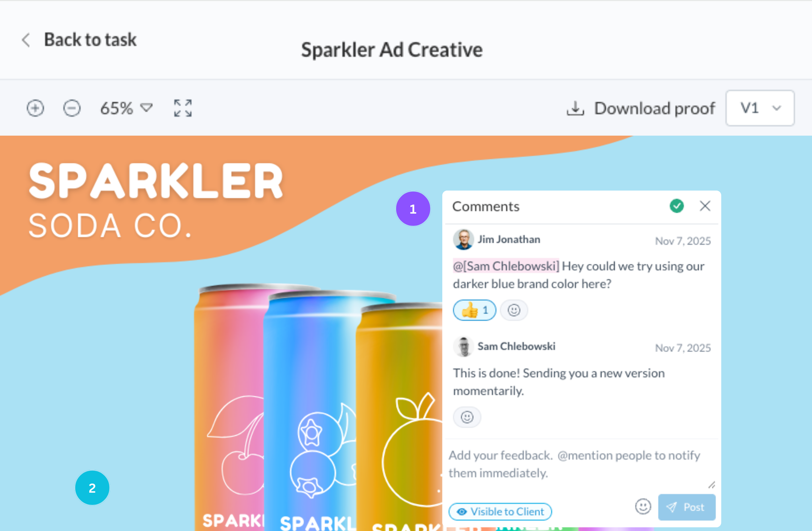812x531 pixels.
Task: Go back using the left chevron arrow
Action: pyautogui.click(x=26, y=40)
